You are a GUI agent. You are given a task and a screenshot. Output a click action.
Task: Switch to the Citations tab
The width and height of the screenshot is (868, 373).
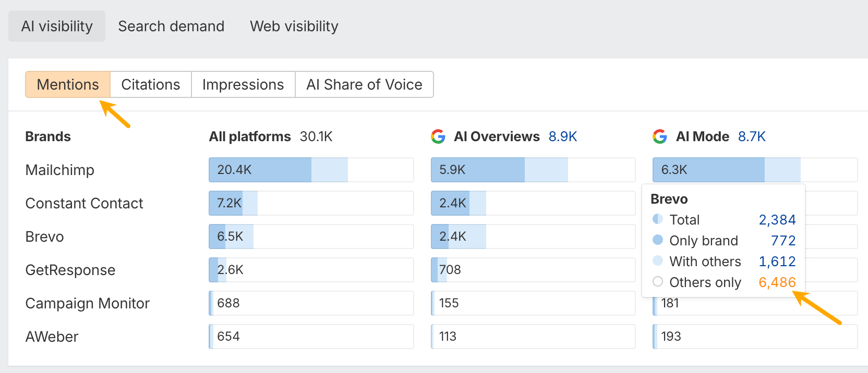(150, 84)
